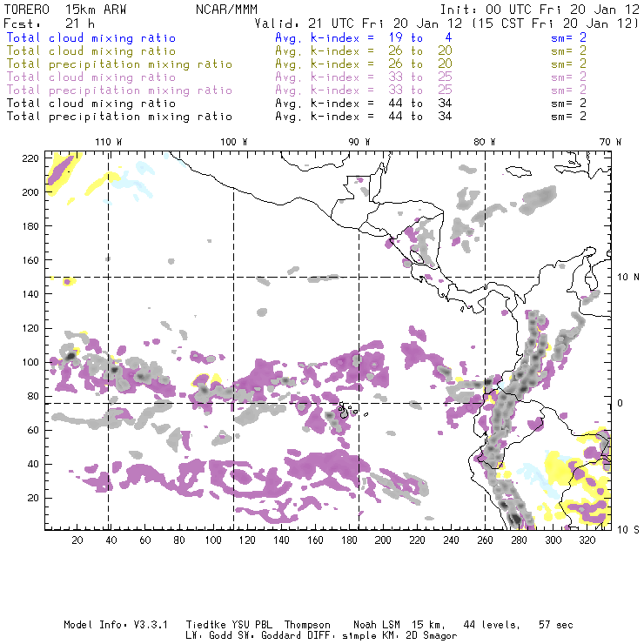Viewport: 644px width, 644px height.
Task: Select the y-axis tick label "120"
Action: [30, 328]
